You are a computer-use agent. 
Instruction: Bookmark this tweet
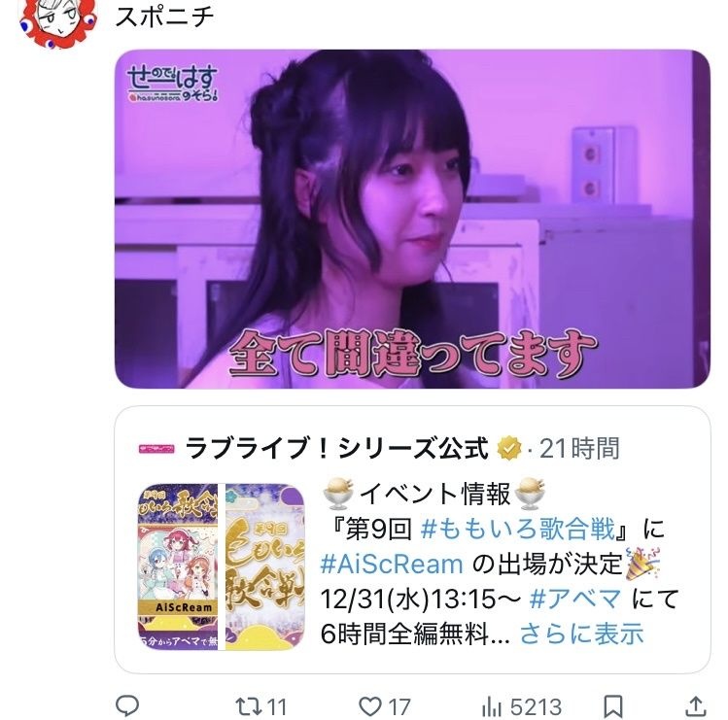click(613, 707)
